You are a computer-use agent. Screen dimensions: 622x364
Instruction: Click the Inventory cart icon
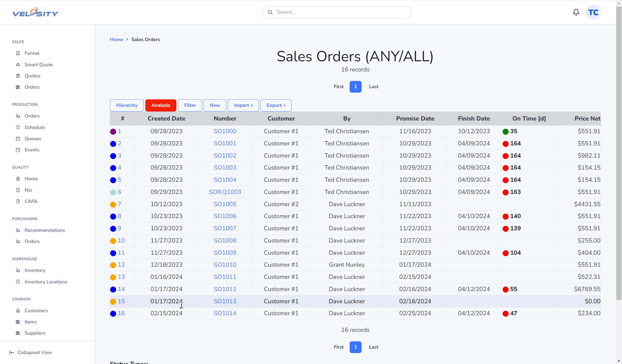[18, 270]
